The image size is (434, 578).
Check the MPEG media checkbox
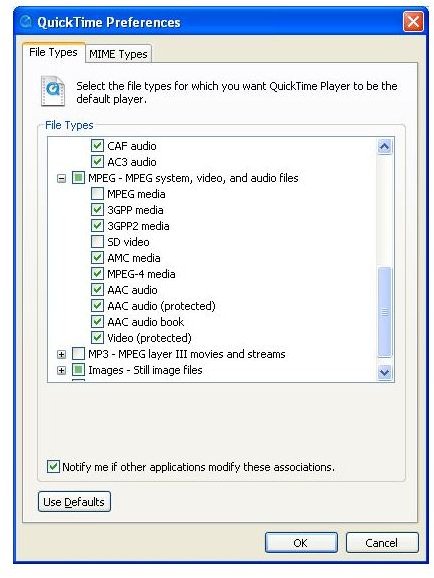97,194
